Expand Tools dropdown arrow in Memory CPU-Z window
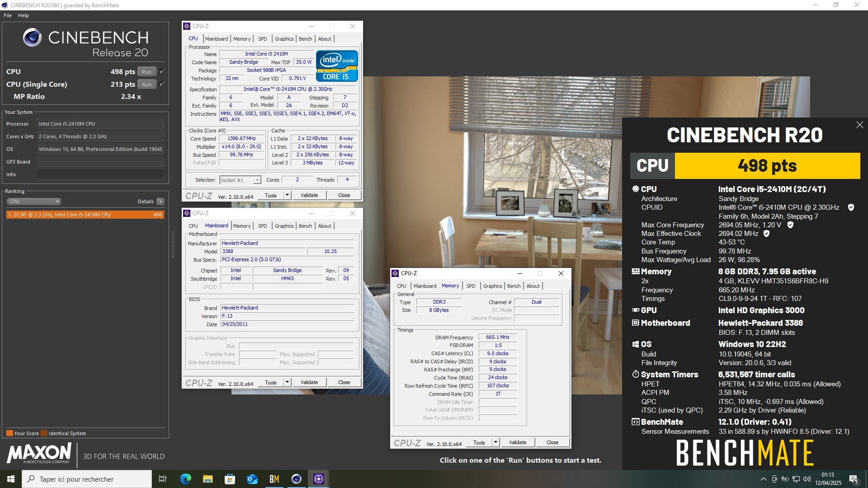The width and height of the screenshot is (868, 488). pyautogui.click(x=495, y=443)
